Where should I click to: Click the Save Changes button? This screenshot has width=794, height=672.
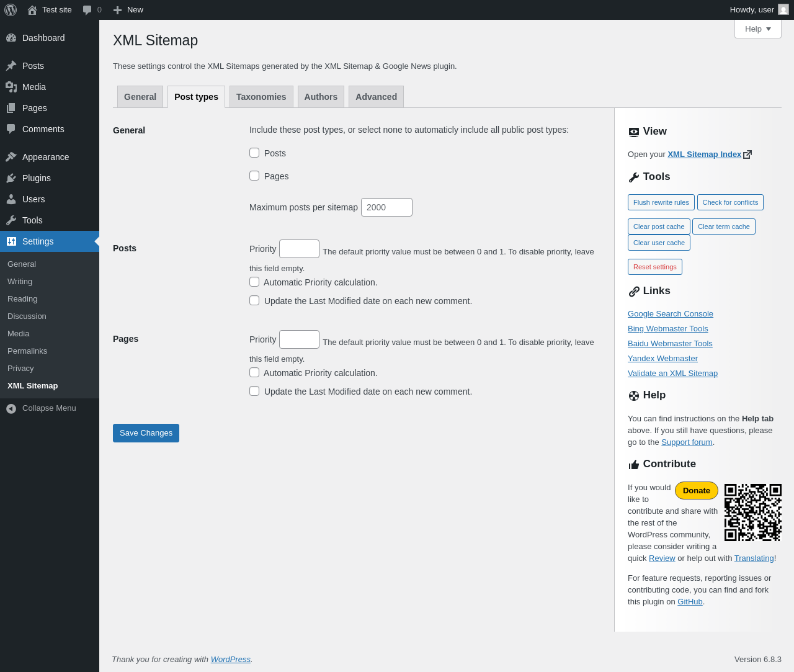[x=146, y=433]
